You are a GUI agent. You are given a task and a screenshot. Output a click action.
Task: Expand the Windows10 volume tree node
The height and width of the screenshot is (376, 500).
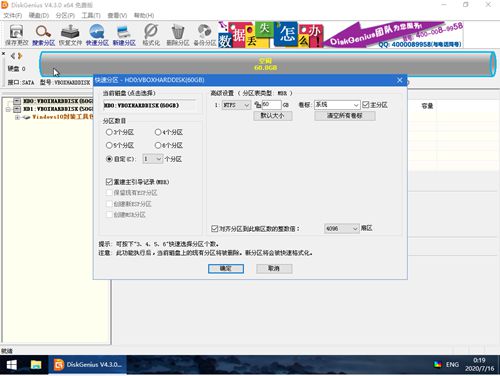17,117
